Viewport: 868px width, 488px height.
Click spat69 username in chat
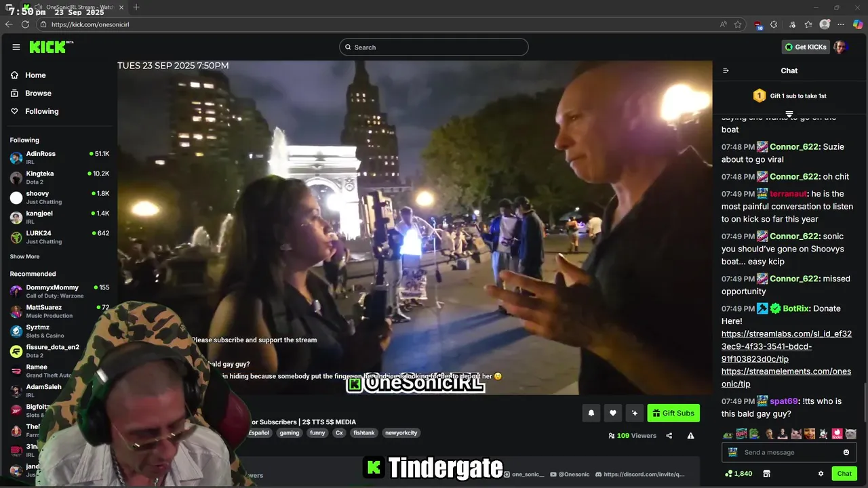click(784, 401)
